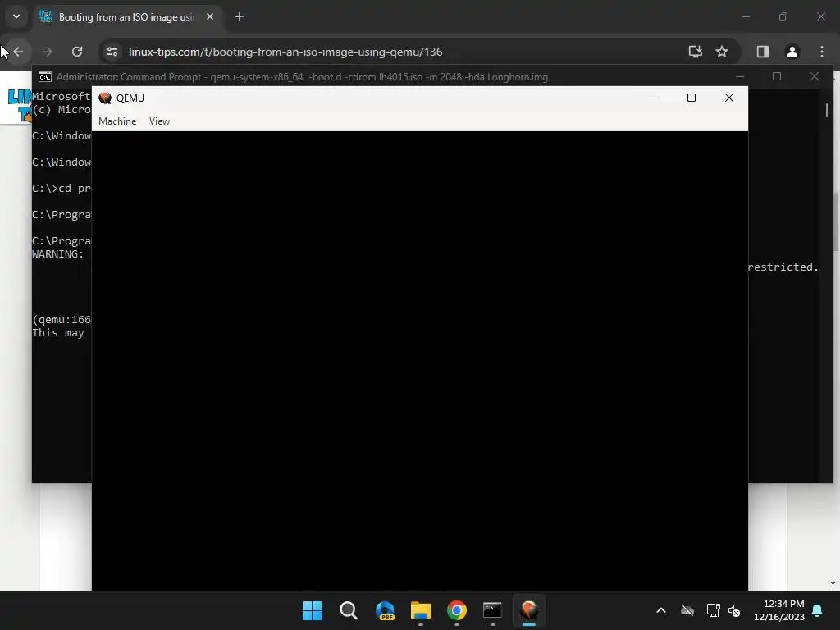Image resolution: width=840 pixels, height=630 pixels.
Task: Click the page scrollbar down arrow
Action: pos(833,583)
